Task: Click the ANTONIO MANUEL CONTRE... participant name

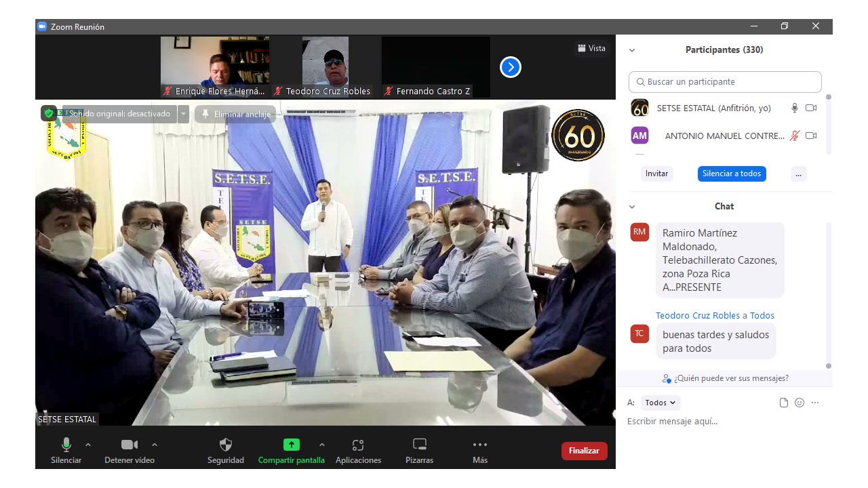Action: click(x=724, y=136)
